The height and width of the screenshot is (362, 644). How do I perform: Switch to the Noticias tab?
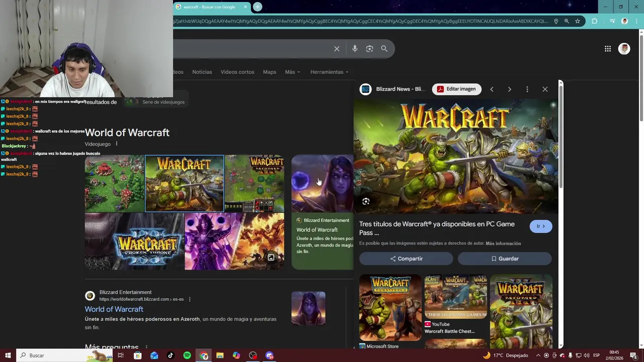202,72
